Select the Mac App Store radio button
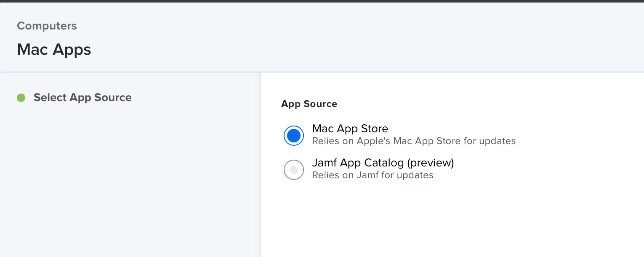644x257 pixels. click(x=294, y=136)
